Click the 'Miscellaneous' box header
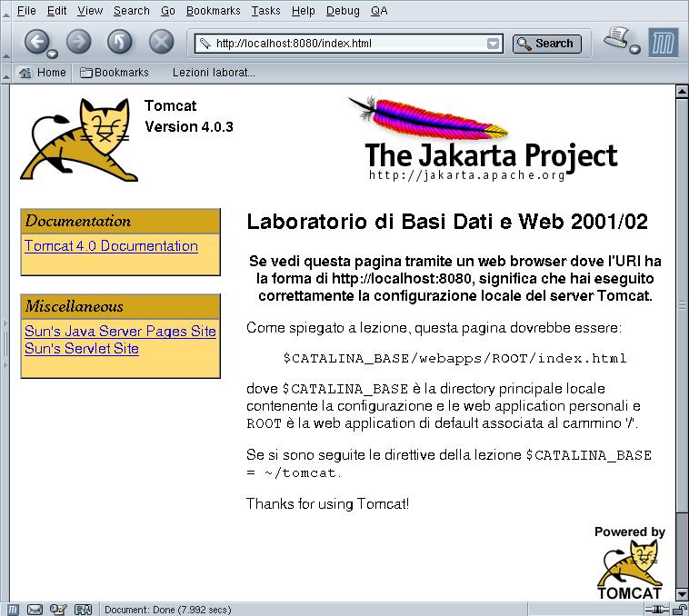 (x=120, y=306)
